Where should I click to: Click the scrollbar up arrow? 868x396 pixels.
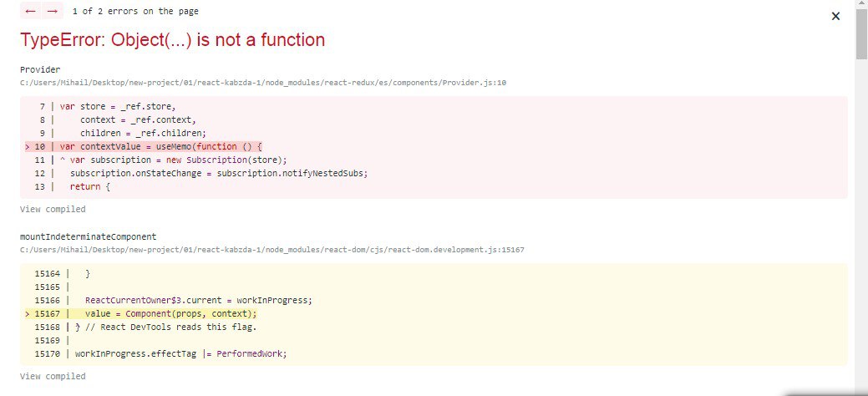click(x=861, y=6)
